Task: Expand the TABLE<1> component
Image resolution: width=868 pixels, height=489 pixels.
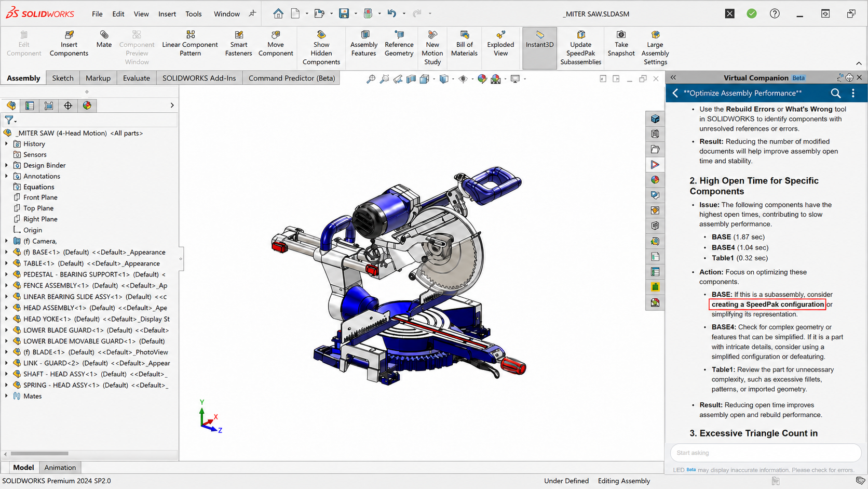Action: tap(6, 263)
